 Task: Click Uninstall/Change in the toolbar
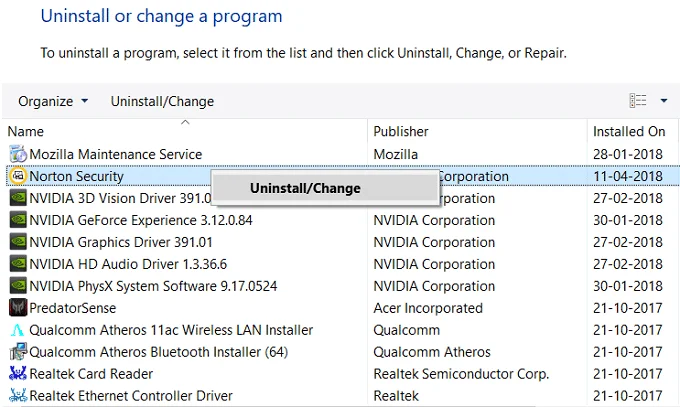162,101
